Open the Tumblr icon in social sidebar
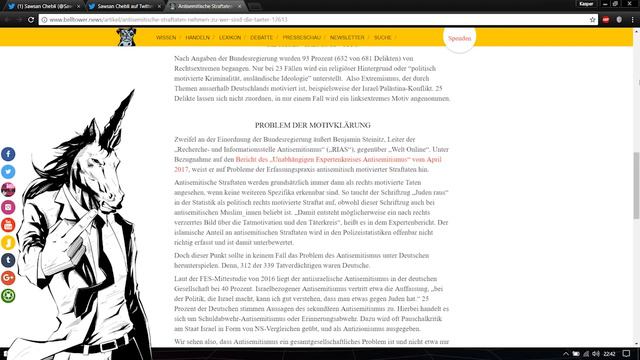Screen dimensions: 640x360 coord(8,260)
